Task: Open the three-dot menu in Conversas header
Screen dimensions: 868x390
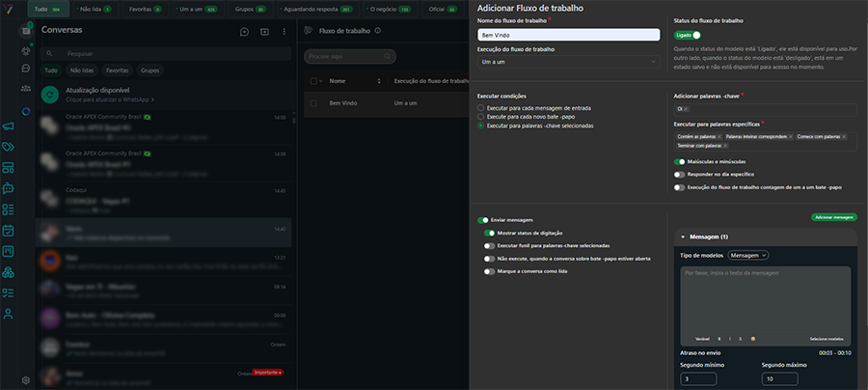Action: (x=285, y=32)
